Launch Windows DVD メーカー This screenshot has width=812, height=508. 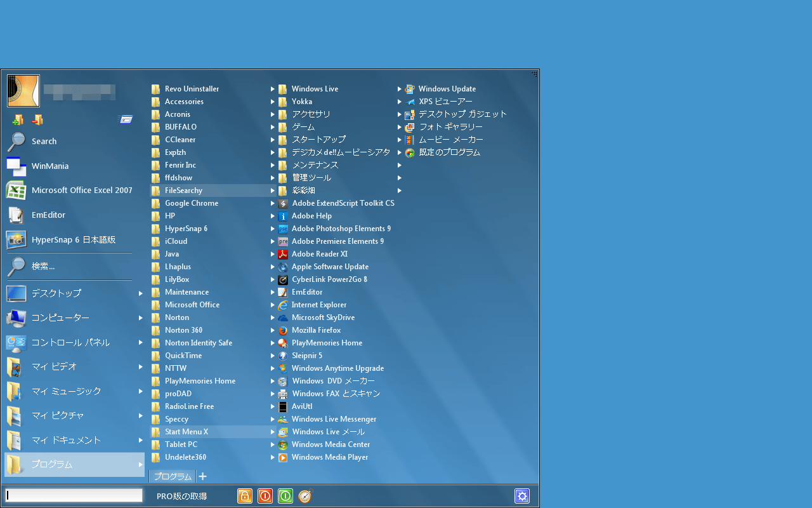pos(327,381)
